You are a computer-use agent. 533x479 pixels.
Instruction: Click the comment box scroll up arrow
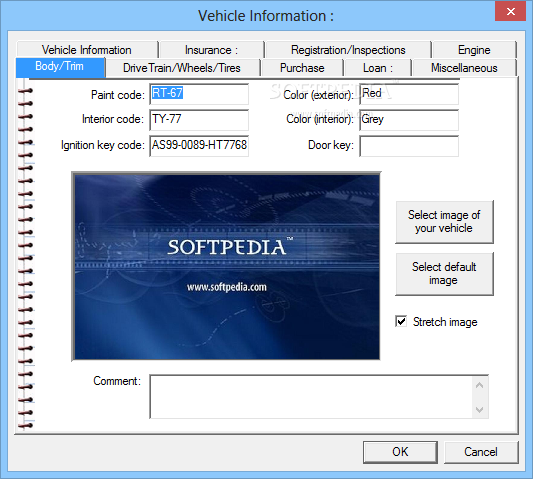pos(480,386)
